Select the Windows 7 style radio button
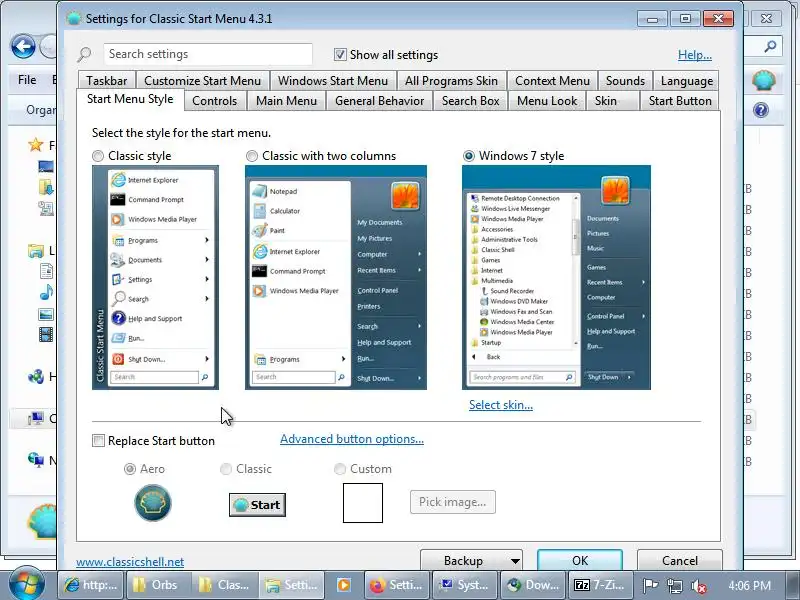 click(x=468, y=156)
